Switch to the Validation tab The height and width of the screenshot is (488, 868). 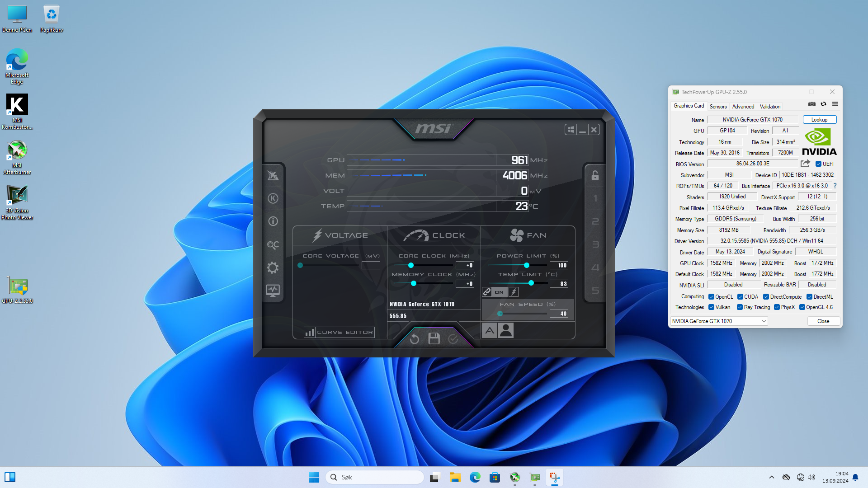click(770, 107)
